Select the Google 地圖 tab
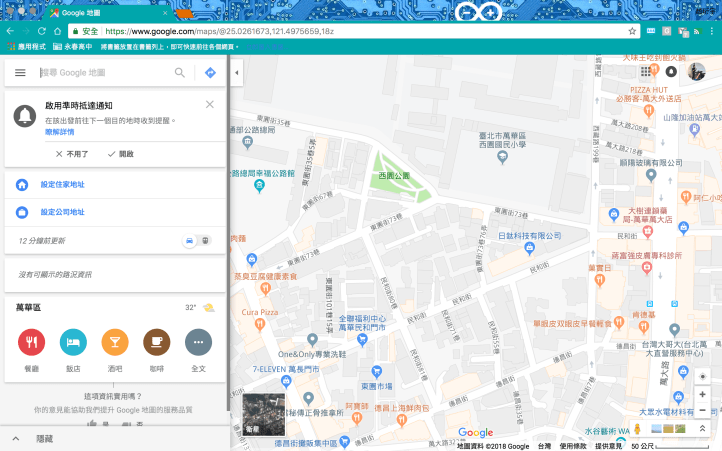 point(106,13)
